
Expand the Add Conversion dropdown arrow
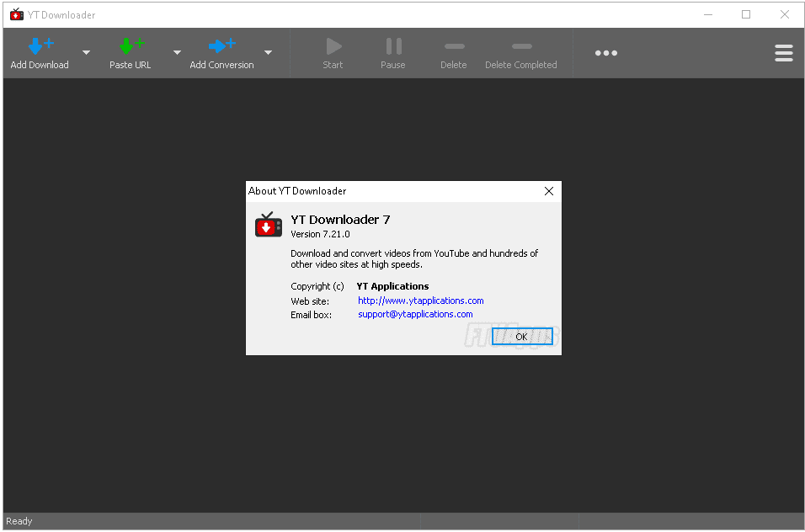pyautogui.click(x=268, y=52)
